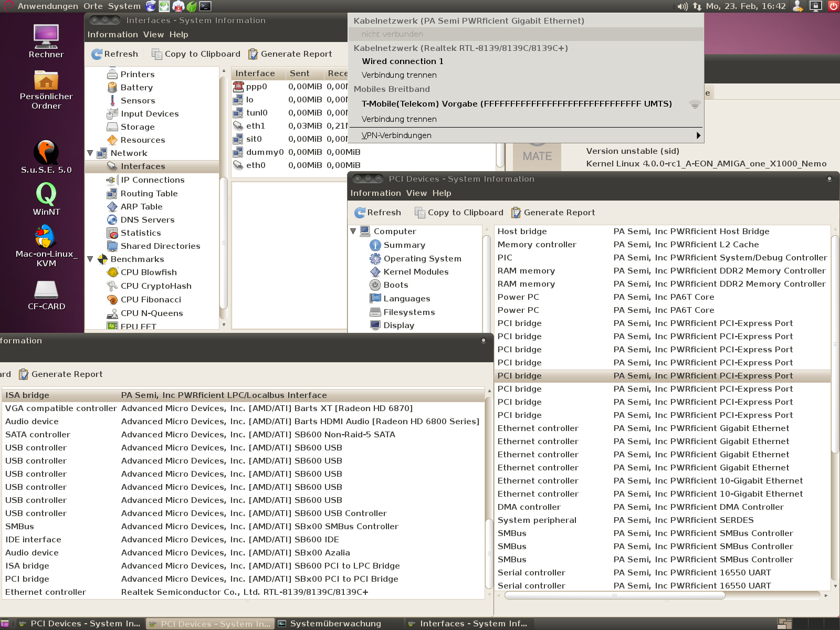Collapse the Network tree section
Viewport: 840px width, 630px height.
pyautogui.click(x=90, y=153)
